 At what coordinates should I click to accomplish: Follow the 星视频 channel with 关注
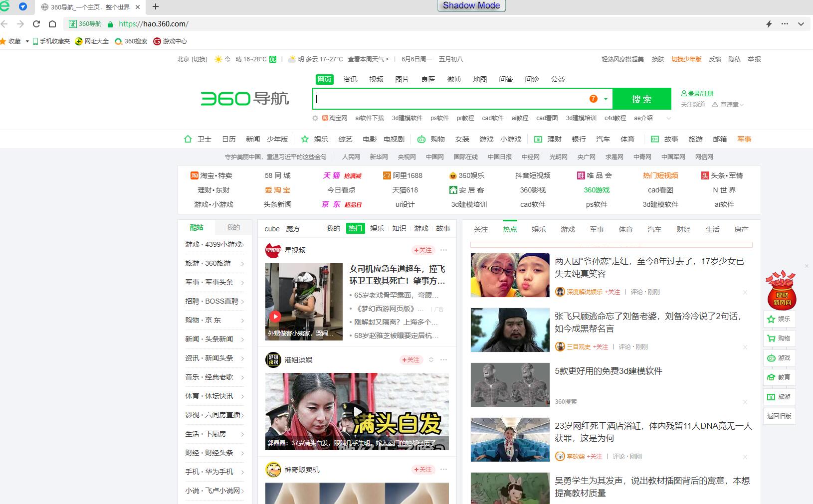pyautogui.click(x=423, y=250)
